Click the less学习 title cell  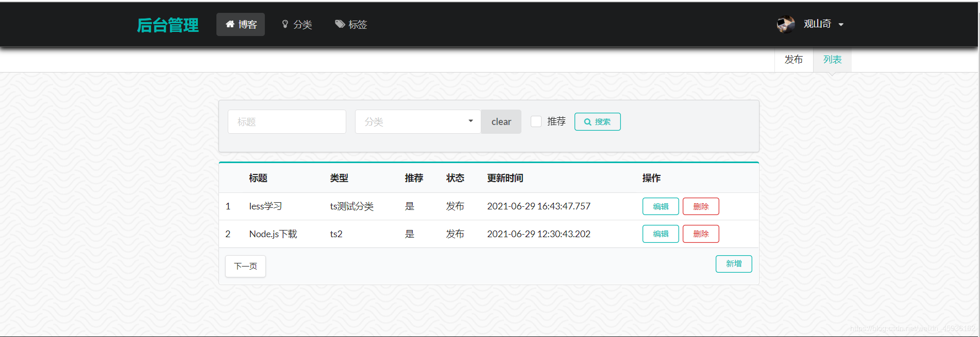point(265,206)
